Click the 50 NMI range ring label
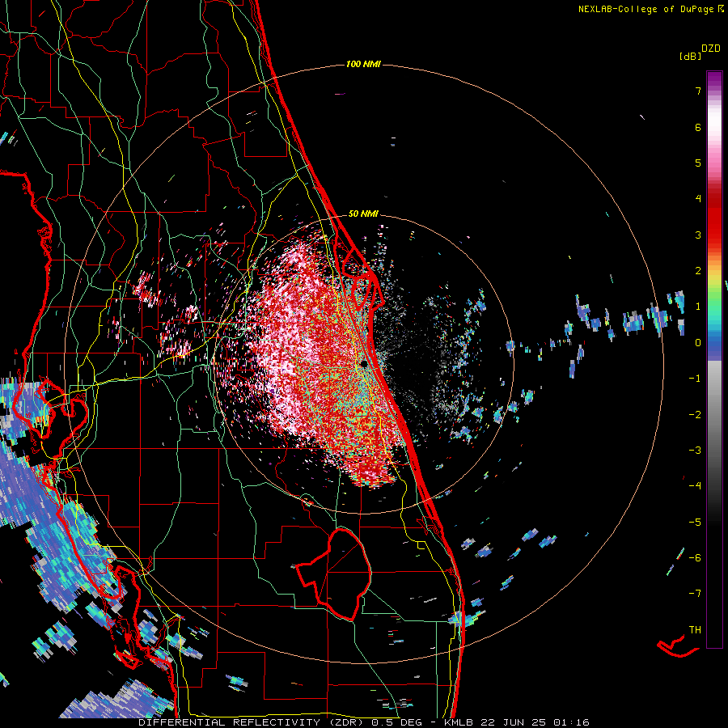Image resolution: width=728 pixels, height=728 pixels. pyautogui.click(x=363, y=214)
